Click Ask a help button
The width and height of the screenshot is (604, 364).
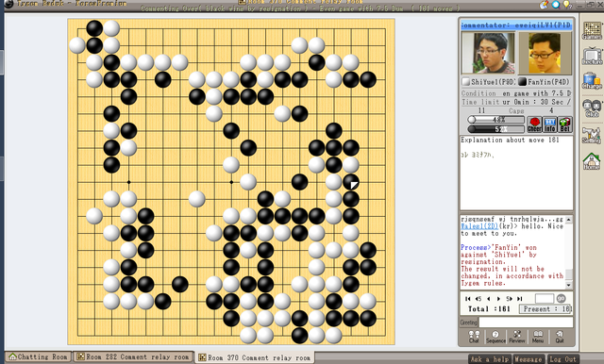(x=490, y=359)
